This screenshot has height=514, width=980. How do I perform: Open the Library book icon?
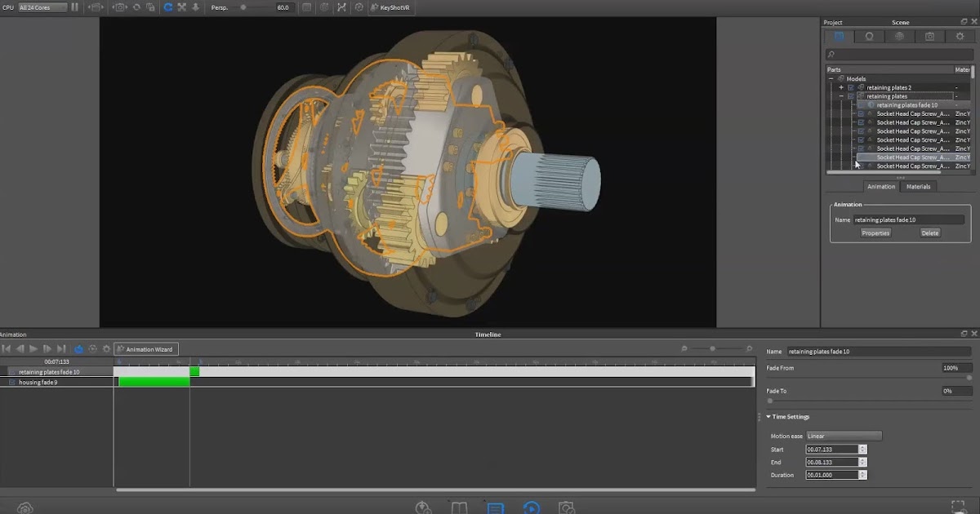[459, 507]
